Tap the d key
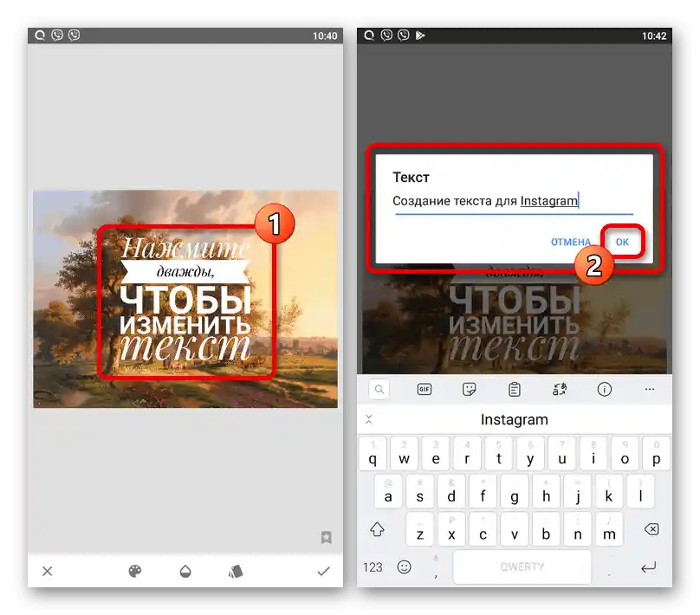The image size is (700, 615). (x=451, y=491)
